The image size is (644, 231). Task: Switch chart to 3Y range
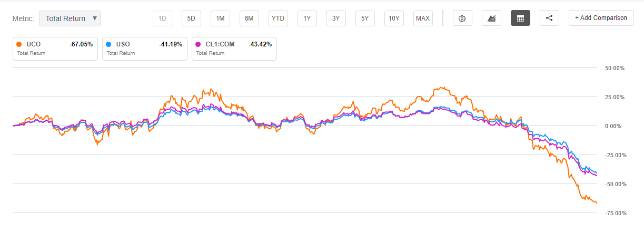click(336, 18)
